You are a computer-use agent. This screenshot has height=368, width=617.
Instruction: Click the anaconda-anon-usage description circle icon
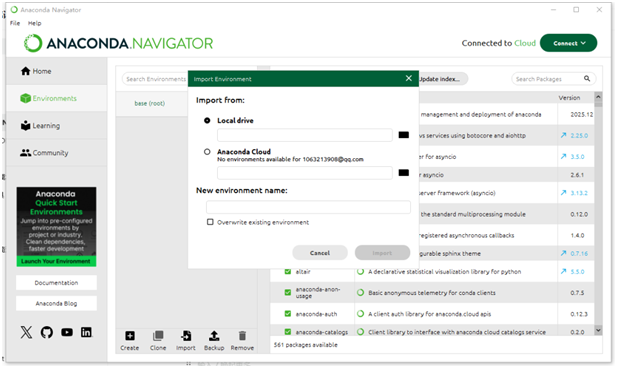[x=360, y=292]
